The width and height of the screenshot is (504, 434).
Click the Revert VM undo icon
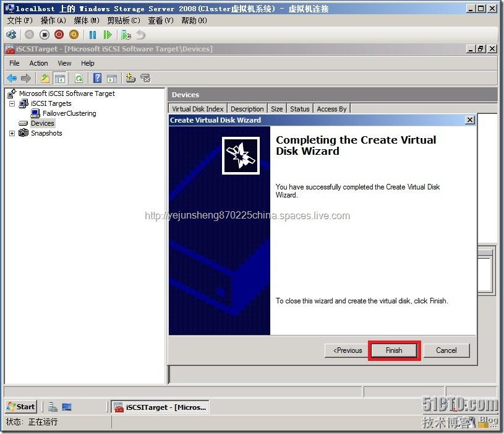(x=141, y=35)
